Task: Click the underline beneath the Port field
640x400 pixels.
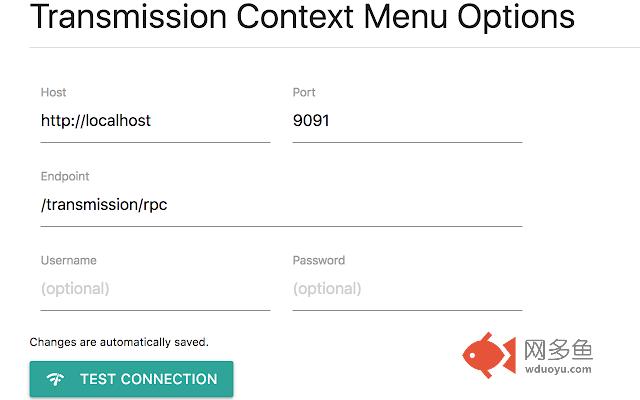Action: (407, 142)
